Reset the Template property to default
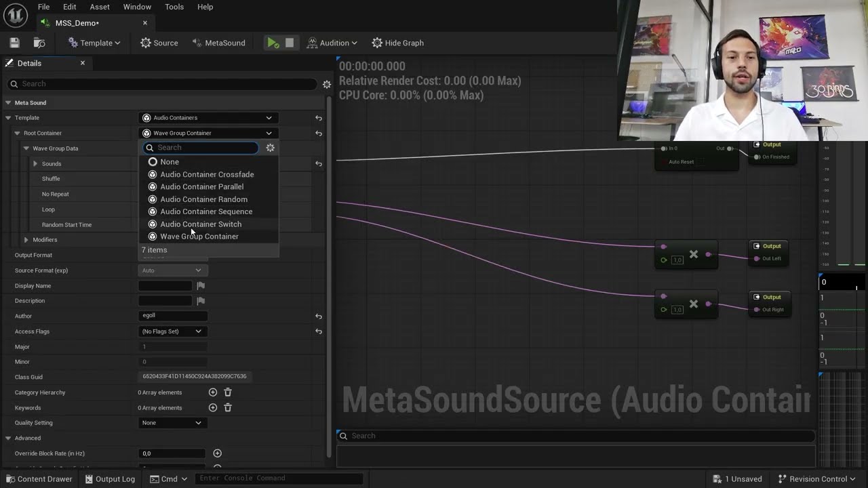The height and width of the screenshot is (488, 868). (x=319, y=118)
